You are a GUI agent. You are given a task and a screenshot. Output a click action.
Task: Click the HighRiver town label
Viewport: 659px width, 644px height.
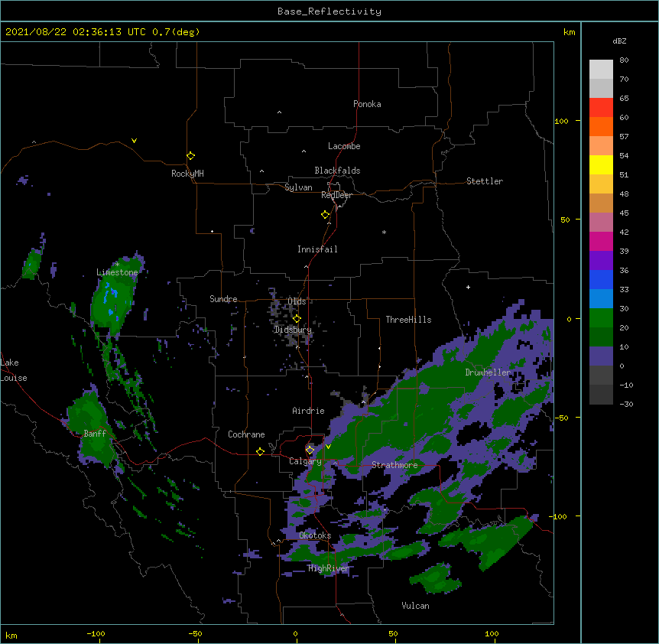click(x=328, y=568)
